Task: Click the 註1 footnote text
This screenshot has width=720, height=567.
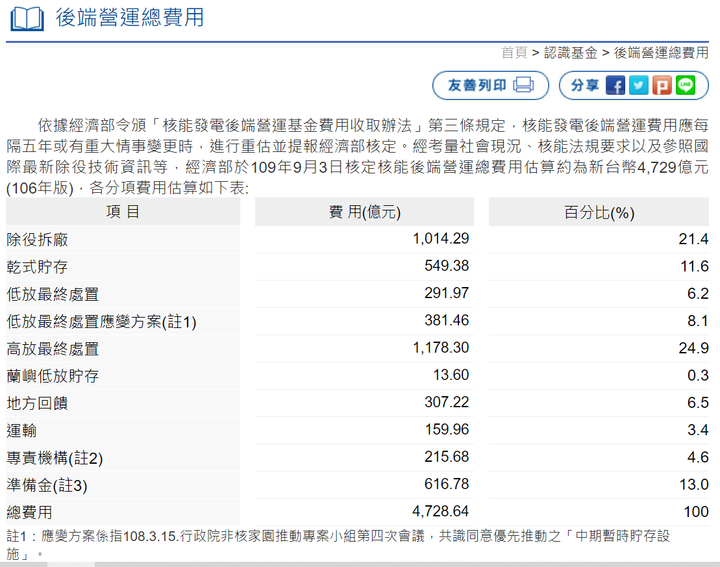Action: [338, 545]
